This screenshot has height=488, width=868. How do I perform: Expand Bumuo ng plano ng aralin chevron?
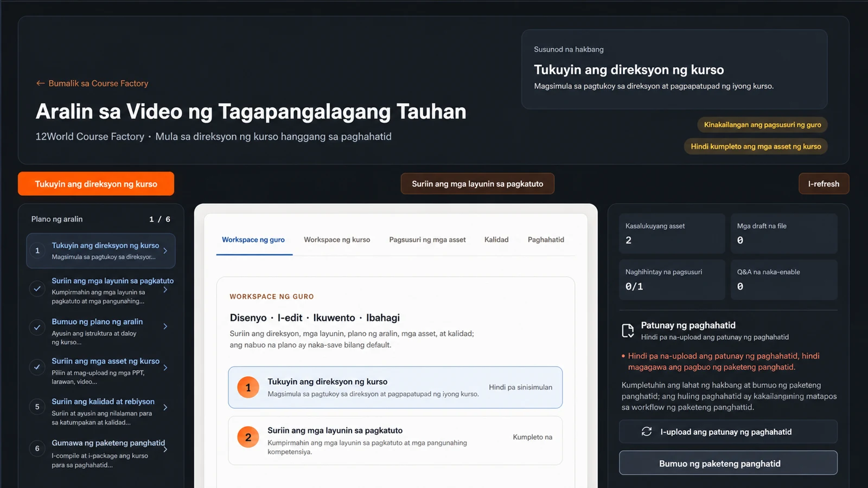pos(165,326)
